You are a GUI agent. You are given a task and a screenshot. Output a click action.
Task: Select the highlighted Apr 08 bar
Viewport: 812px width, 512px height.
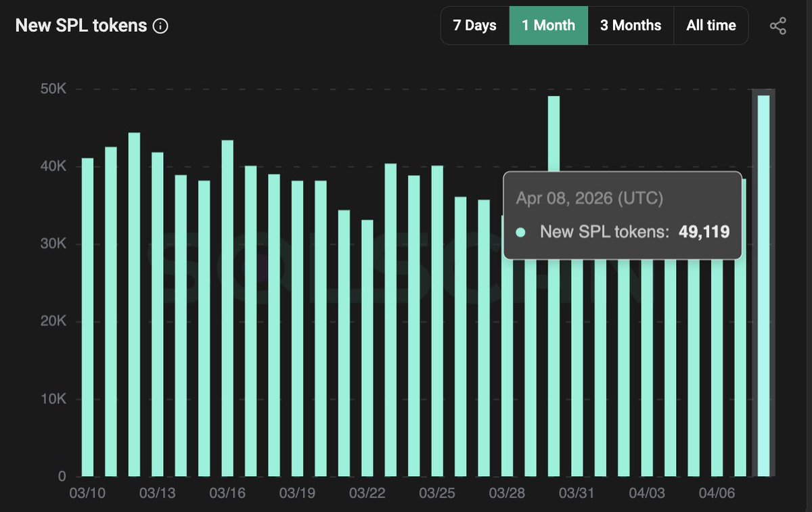point(763,285)
